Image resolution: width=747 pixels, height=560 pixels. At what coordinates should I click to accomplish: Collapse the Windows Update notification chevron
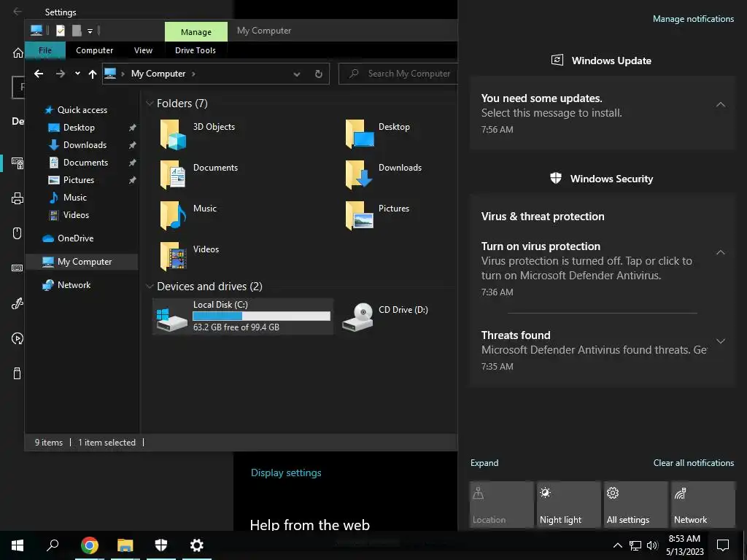pos(721,104)
